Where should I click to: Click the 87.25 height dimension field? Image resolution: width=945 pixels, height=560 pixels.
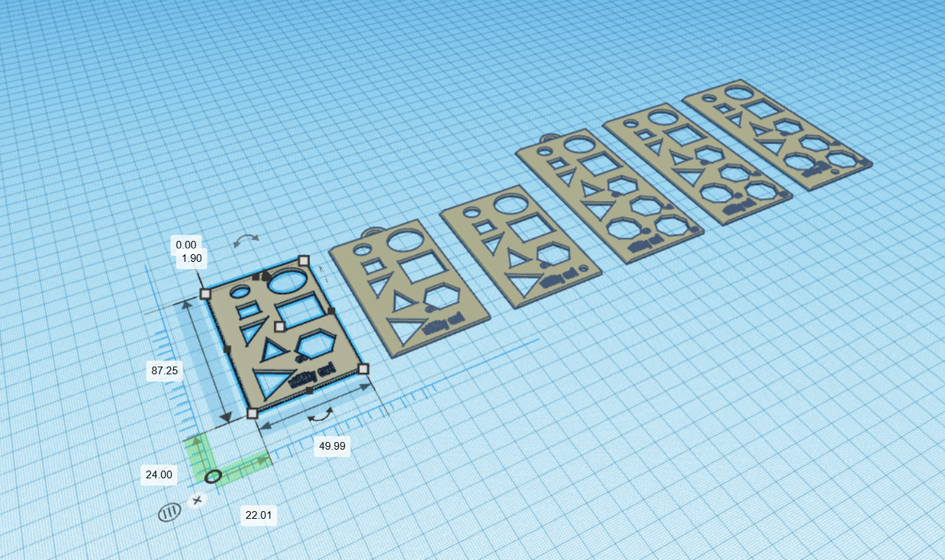(x=165, y=370)
